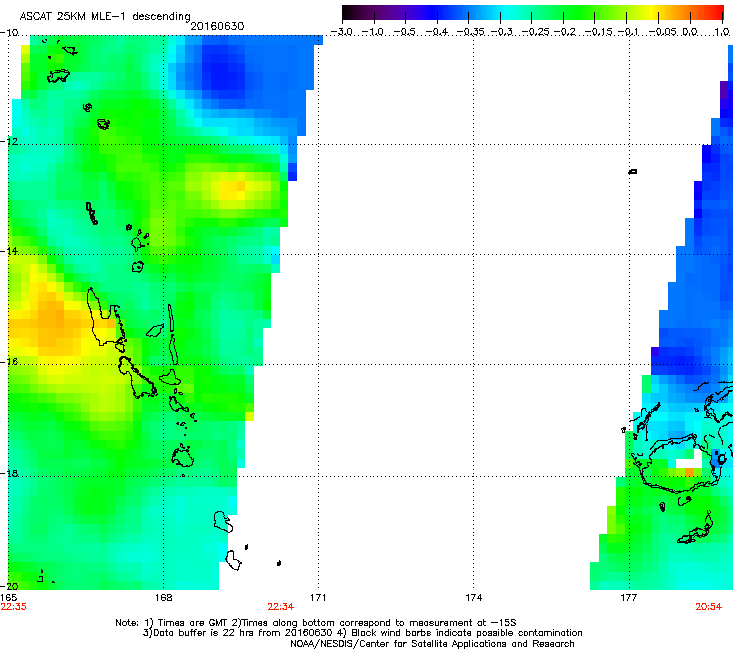Click longitude label "174" on the bottom axis
Image resolution: width=740 pixels, height=650 pixels.
pyautogui.click(x=473, y=598)
